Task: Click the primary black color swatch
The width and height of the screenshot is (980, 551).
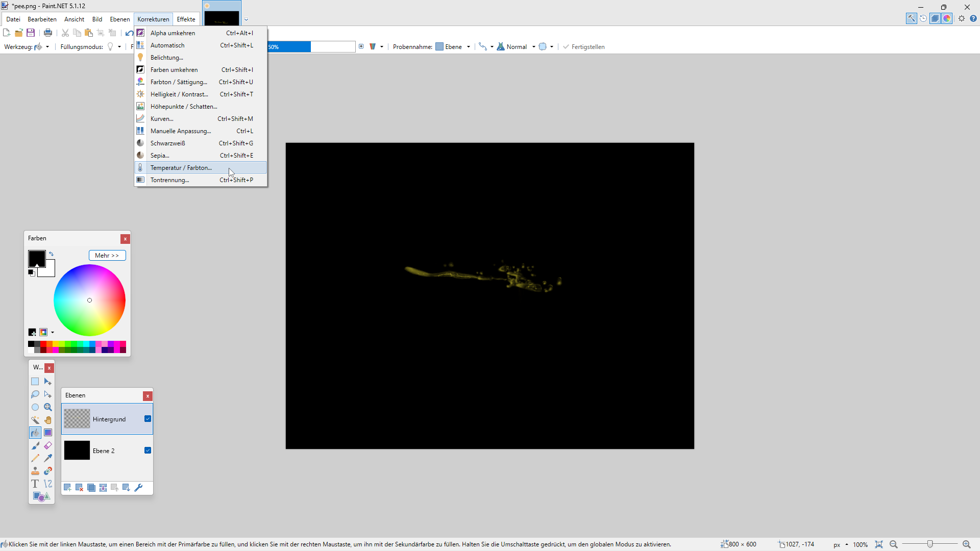Action: point(36,258)
